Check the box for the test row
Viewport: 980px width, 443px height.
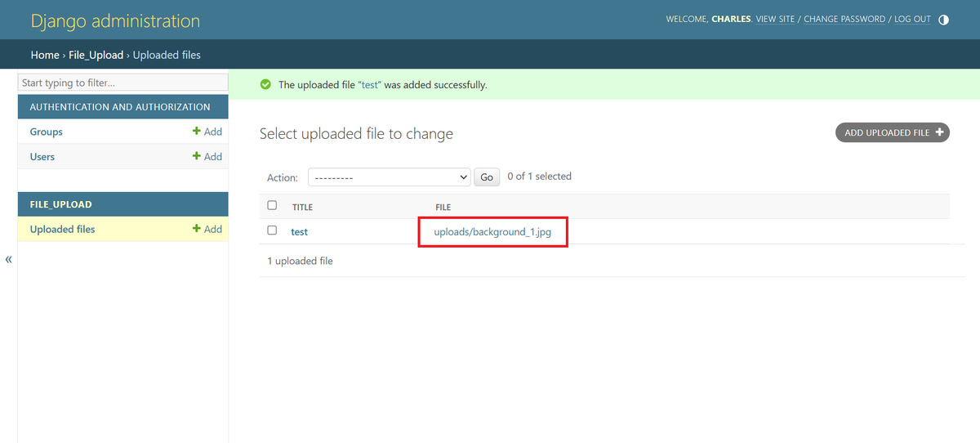(272, 230)
